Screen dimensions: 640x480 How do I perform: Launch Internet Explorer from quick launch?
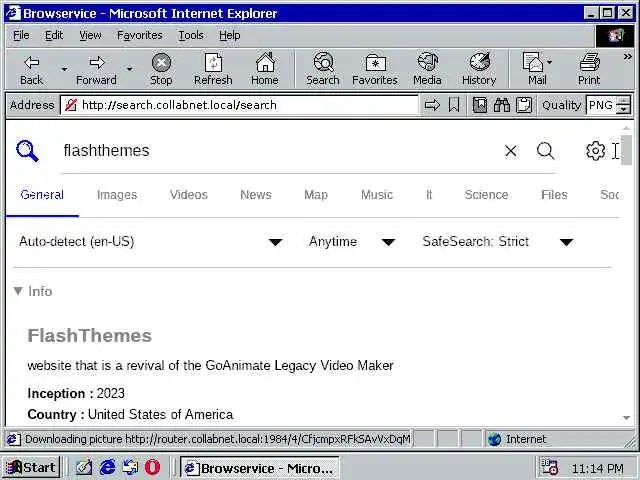point(107,467)
